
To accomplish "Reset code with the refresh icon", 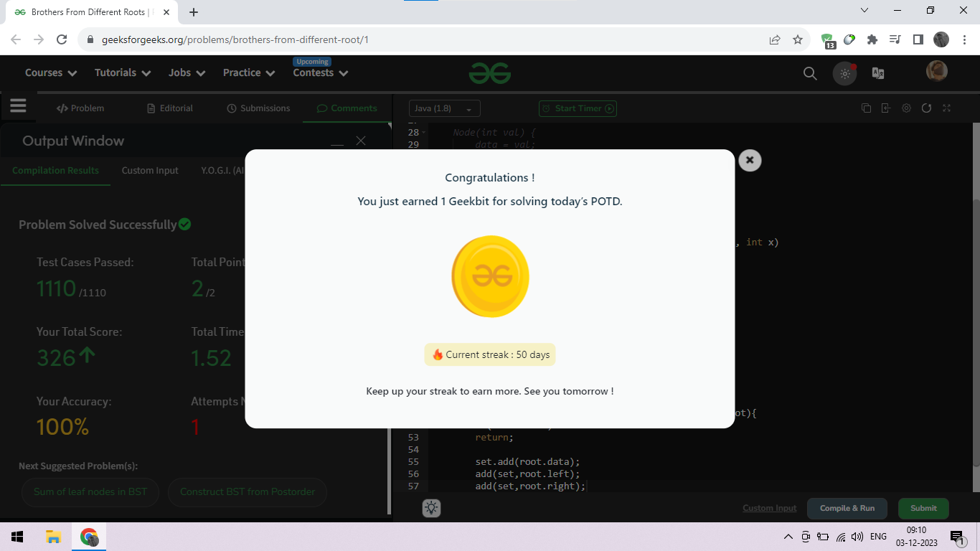I will 926,108.
